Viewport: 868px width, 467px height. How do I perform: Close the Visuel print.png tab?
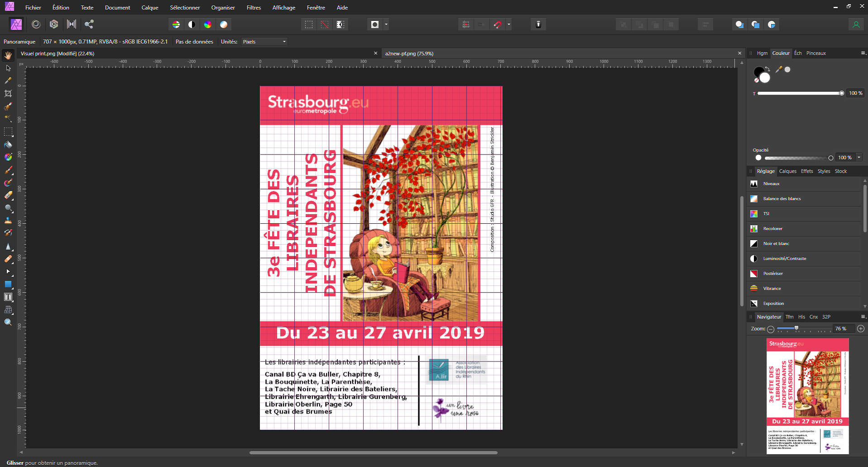click(375, 53)
